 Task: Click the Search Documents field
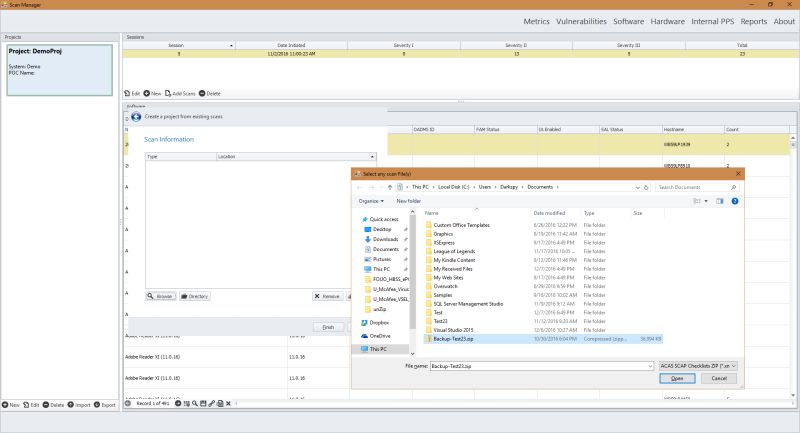pyautogui.click(x=696, y=187)
